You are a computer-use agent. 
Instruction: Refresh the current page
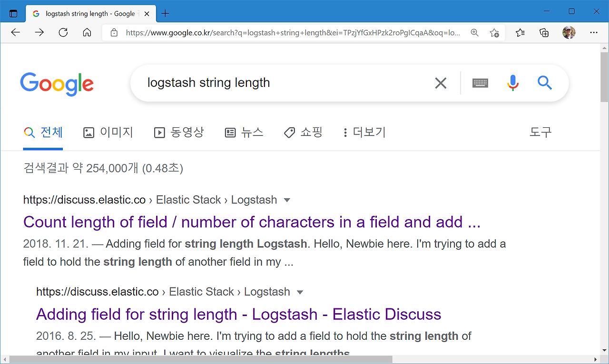pyautogui.click(x=63, y=32)
